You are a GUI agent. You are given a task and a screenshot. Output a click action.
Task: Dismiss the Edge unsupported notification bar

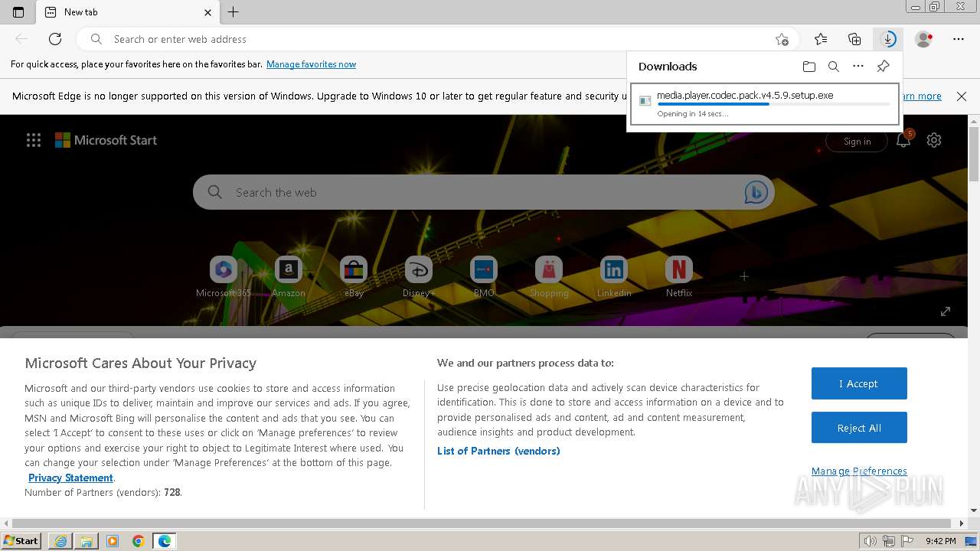(x=962, y=96)
